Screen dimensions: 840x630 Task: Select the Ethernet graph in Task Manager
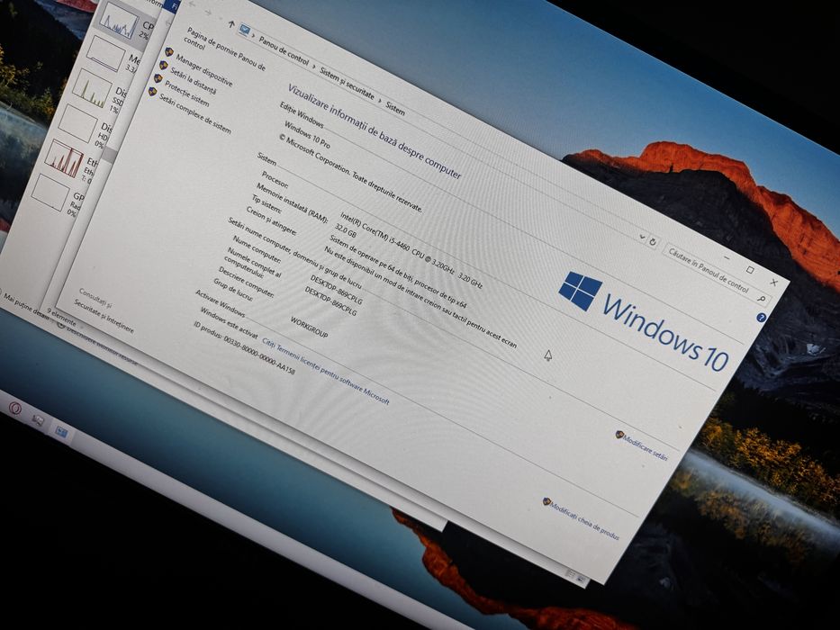[64, 158]
